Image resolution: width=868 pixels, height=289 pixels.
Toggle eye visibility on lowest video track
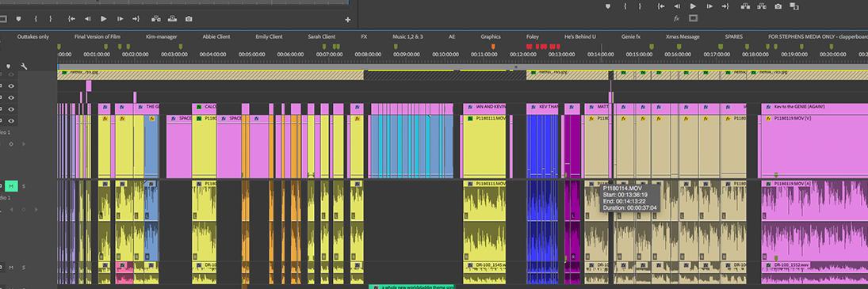point(11,120)
